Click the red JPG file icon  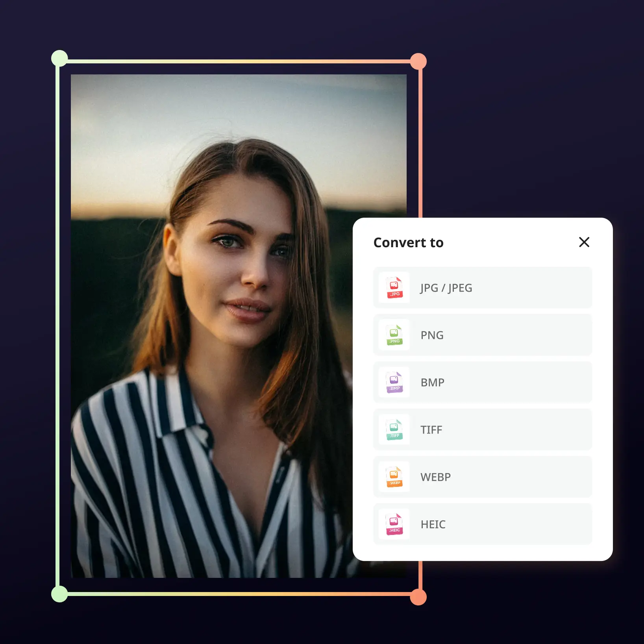394,288
